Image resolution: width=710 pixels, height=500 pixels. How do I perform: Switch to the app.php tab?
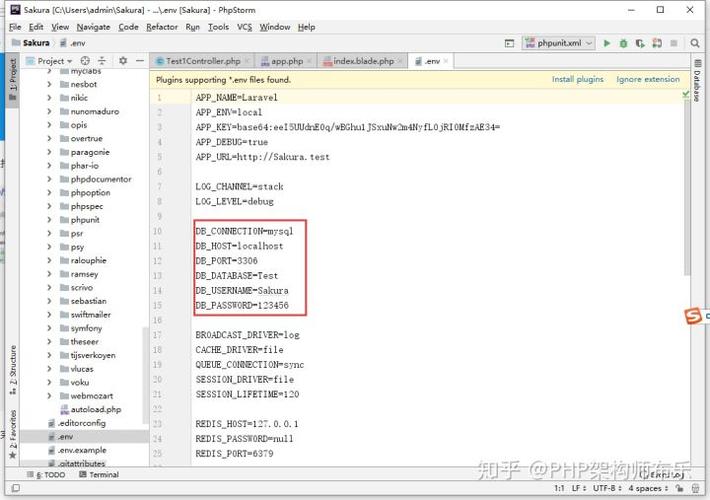(287, 61)
